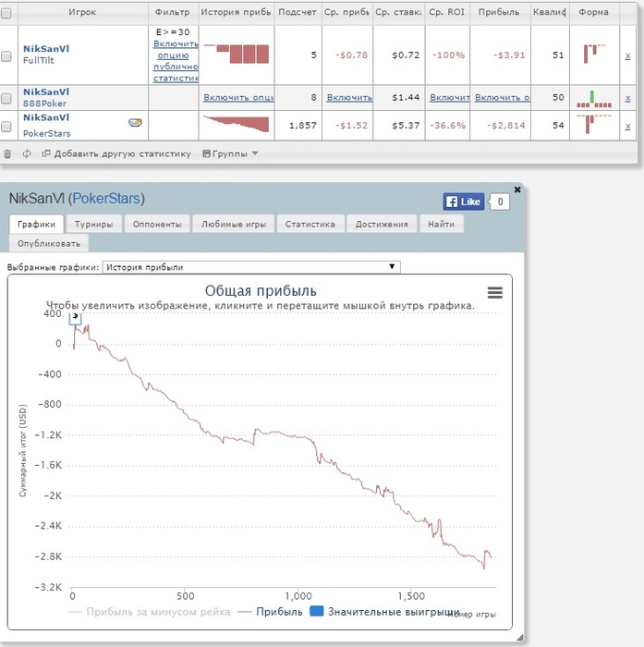Toggle Прибыль за минусом рейка legend
Screen dimensions: 644x647
(x=150, y=612)
